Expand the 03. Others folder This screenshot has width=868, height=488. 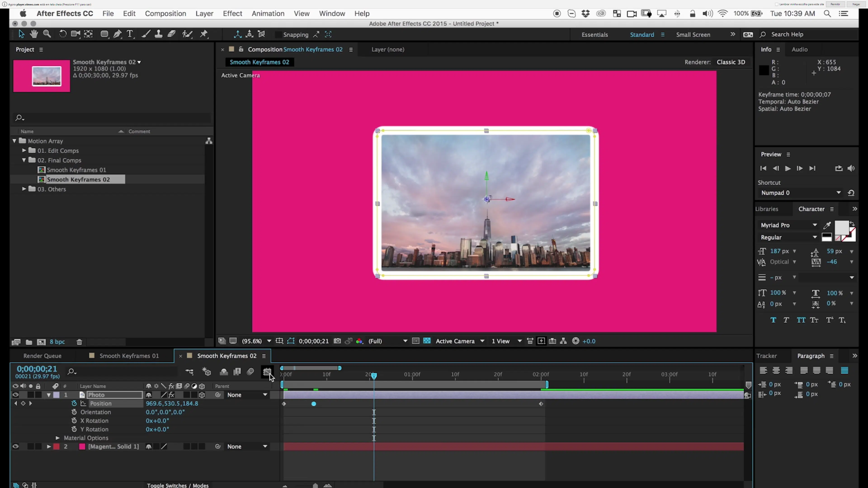coord(24,189)
